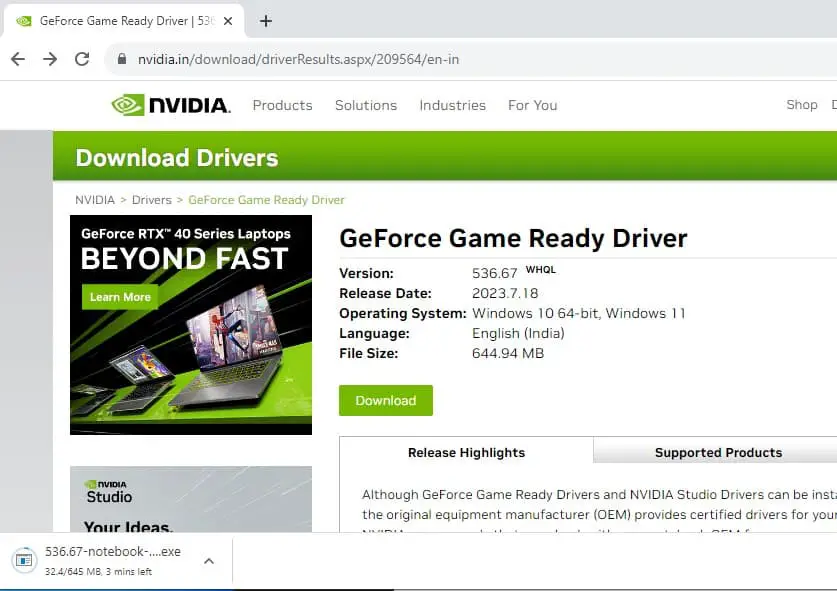Click the address bar URL field
Viewport: 837px width, 591px height.
coord(400,59)
